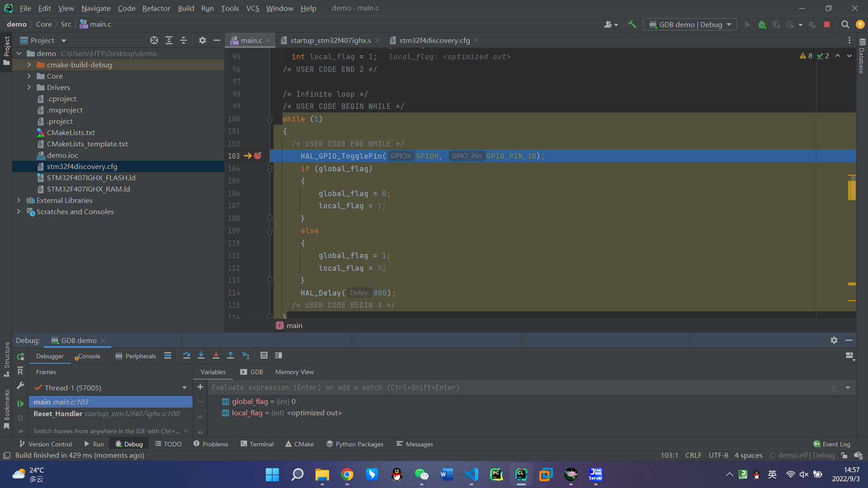
Task: Open the Thread-1 frames dropdown
Action: 184,387
